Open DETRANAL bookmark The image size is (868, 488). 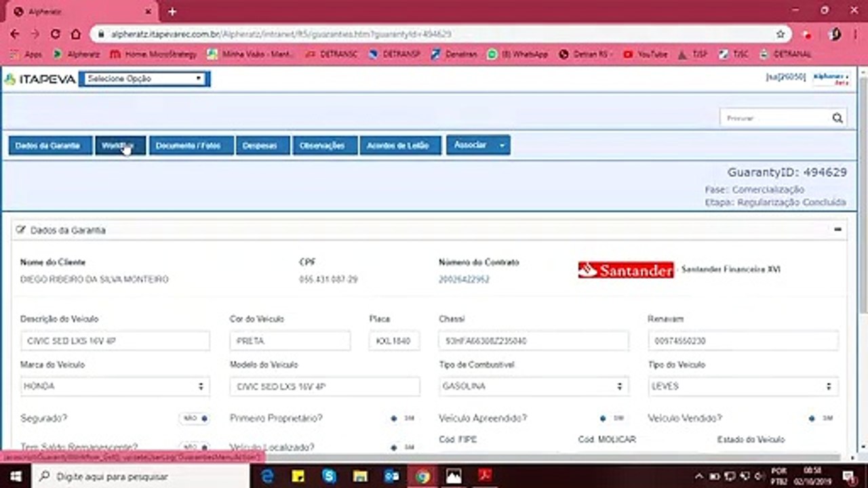pyautogui.click(x=786, y=54)
